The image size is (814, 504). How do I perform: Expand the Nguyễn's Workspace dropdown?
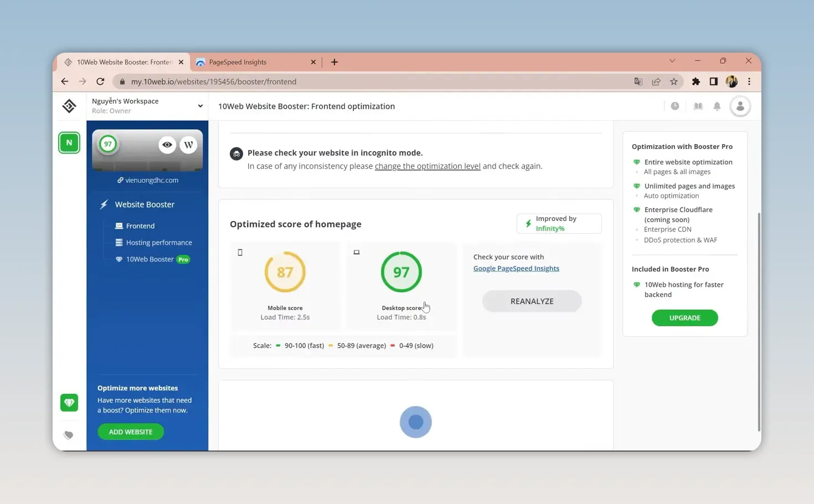pyautogui.click(x=200, y=106)
